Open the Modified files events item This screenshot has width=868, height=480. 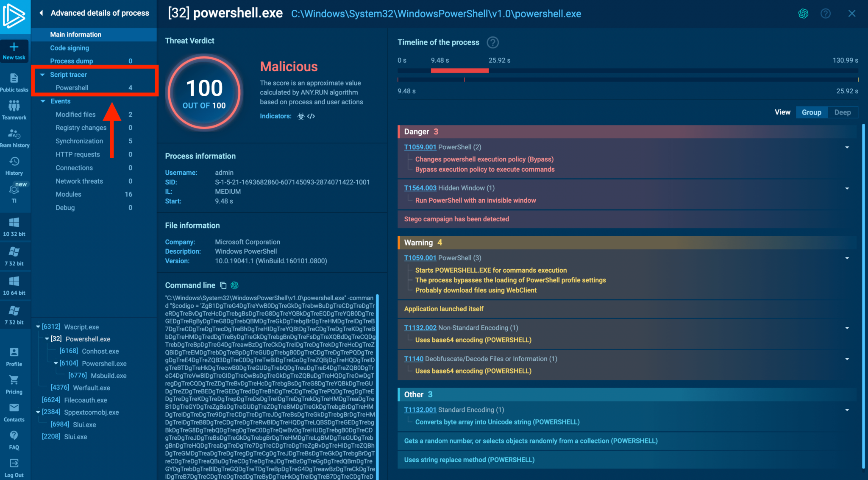[x=75, y=114]
